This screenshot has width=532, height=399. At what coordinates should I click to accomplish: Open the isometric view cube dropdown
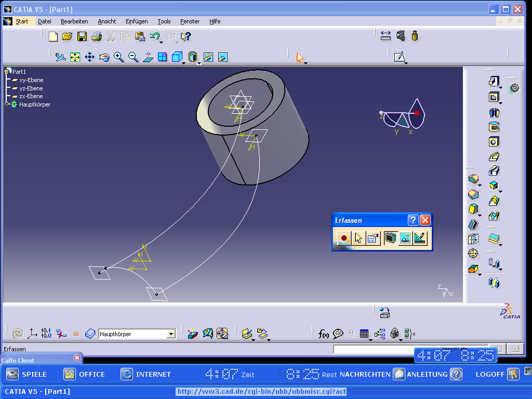click(183, 63)
